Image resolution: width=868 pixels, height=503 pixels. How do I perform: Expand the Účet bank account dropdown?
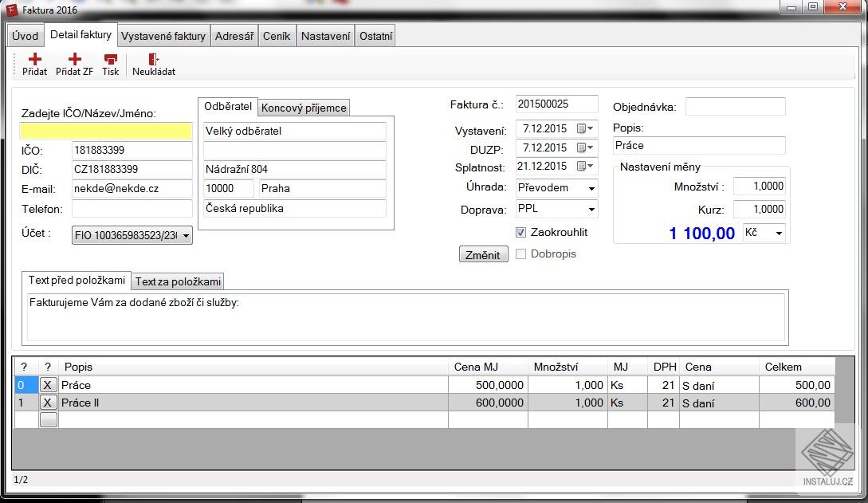(186, 236)
